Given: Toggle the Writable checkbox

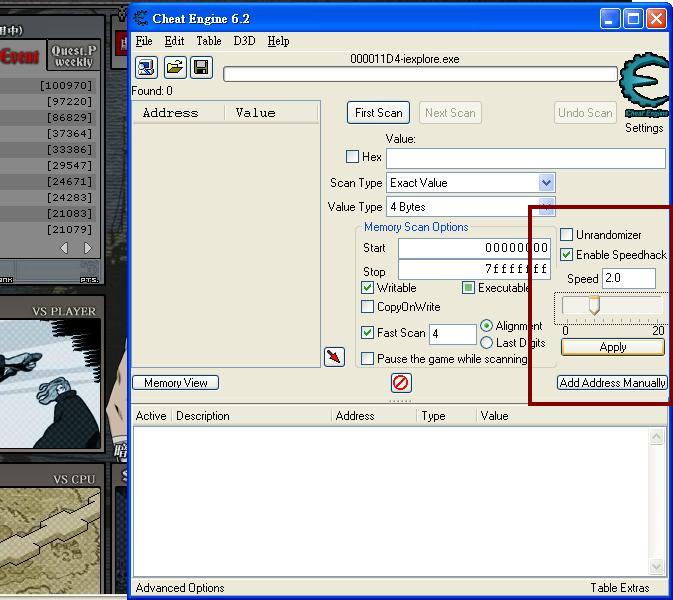Looking at the screenshot, I should click(367, 288).
